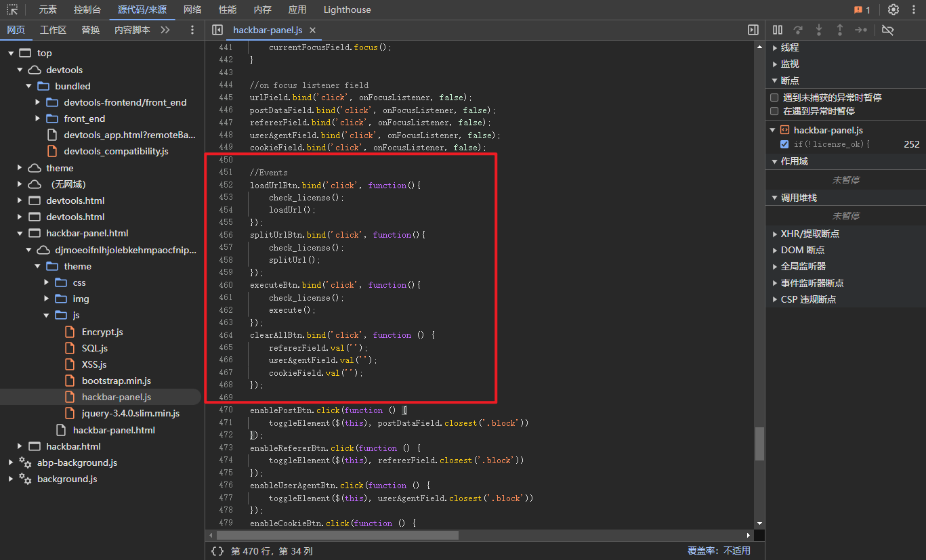Click the pretty-print braces icon
This screenshot has width=926, height=560.
point(217,551)
